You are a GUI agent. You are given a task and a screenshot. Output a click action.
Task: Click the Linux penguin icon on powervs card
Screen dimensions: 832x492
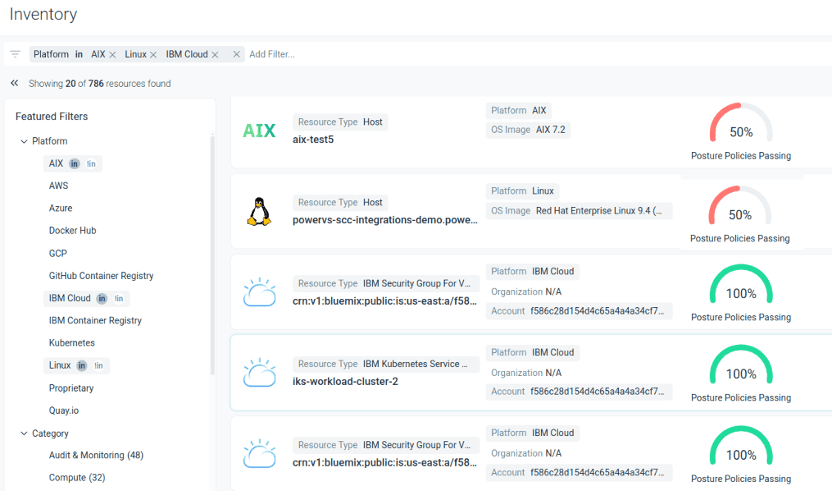259,211
